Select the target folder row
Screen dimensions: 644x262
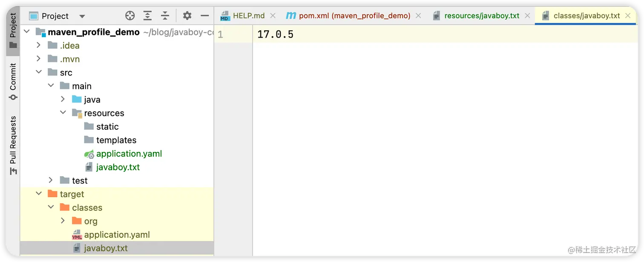coord(117,194)
